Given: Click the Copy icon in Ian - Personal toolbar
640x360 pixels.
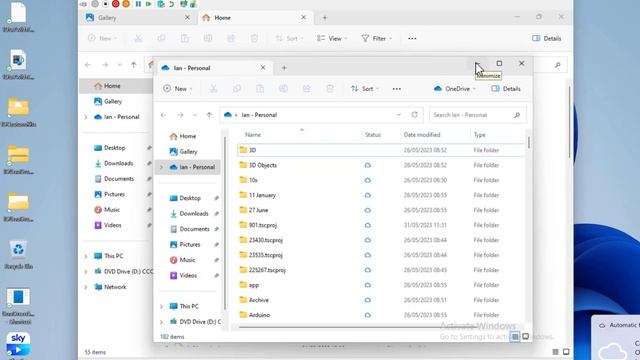Looking at the screenshot, I should tap(237, 89).
